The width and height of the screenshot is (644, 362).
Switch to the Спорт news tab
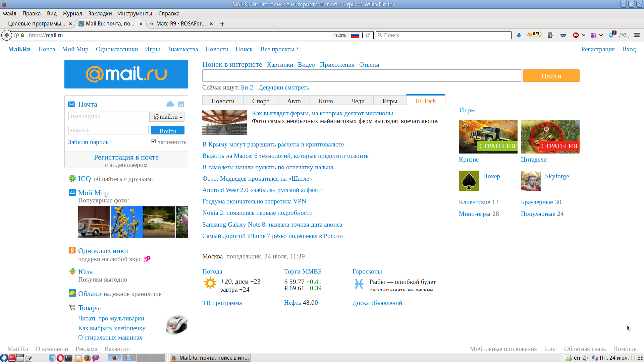pos(261,101)
